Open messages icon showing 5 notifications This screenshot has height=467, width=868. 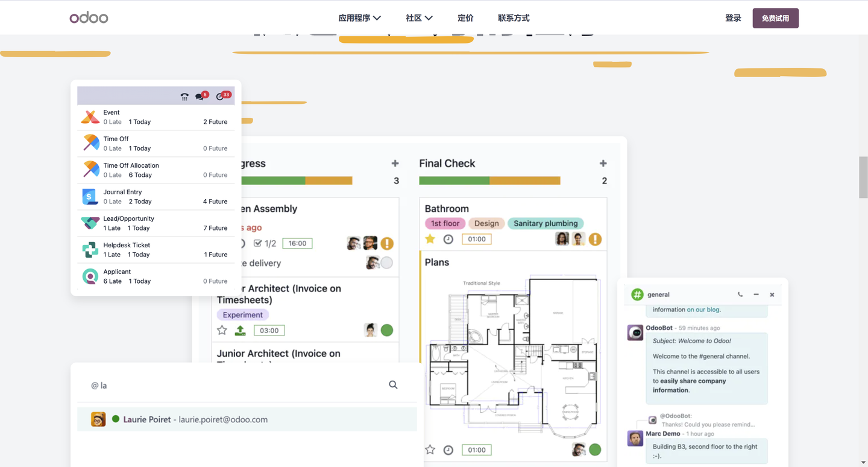point(200,95)
